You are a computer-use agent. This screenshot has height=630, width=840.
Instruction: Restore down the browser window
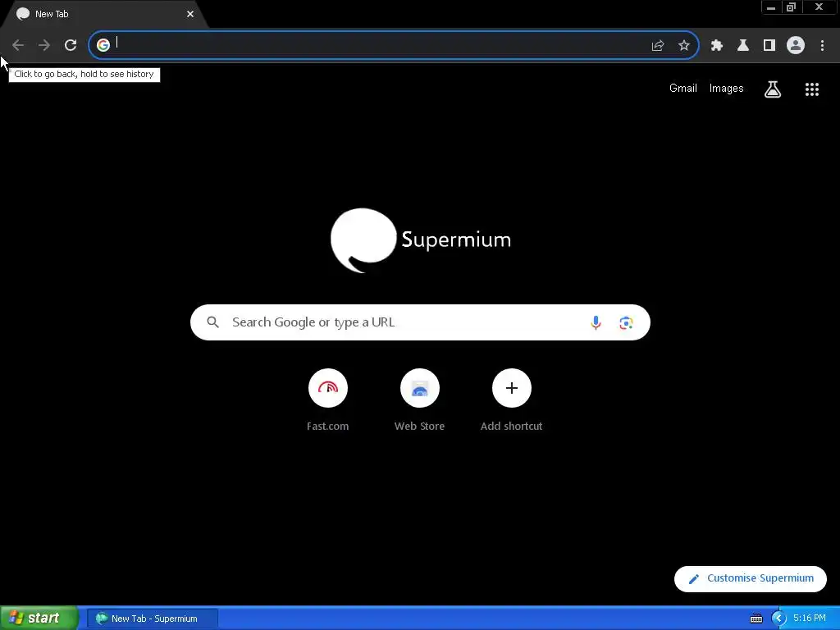point(791,7)
